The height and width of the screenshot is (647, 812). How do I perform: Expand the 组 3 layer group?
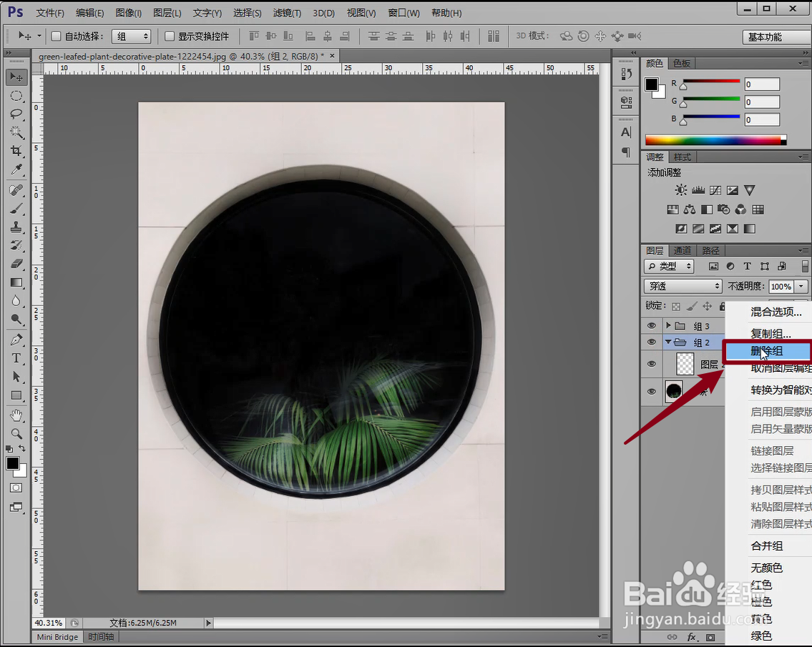point(668,325)
